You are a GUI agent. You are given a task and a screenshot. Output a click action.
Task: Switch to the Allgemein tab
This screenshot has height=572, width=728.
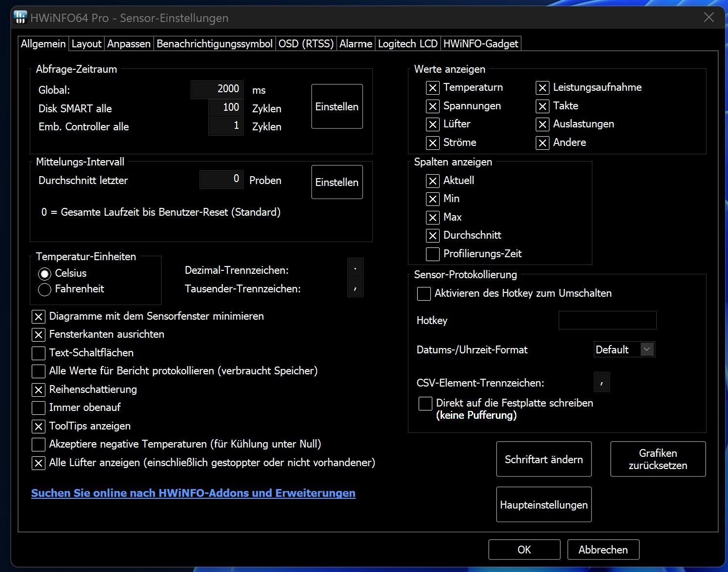tap(43, 43)
